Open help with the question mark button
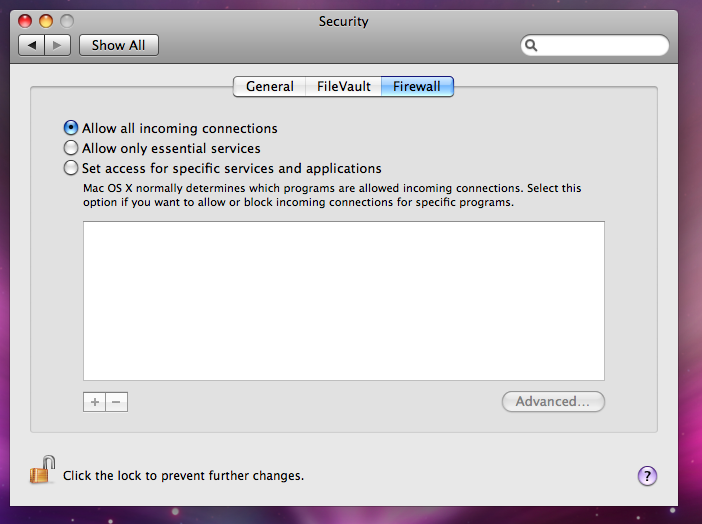This screenshot has width=702, height=524. pos(647,476)
